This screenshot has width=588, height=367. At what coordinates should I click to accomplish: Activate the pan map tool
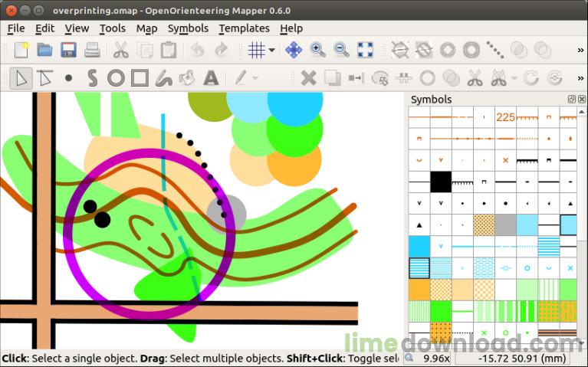tap(294, 50)
